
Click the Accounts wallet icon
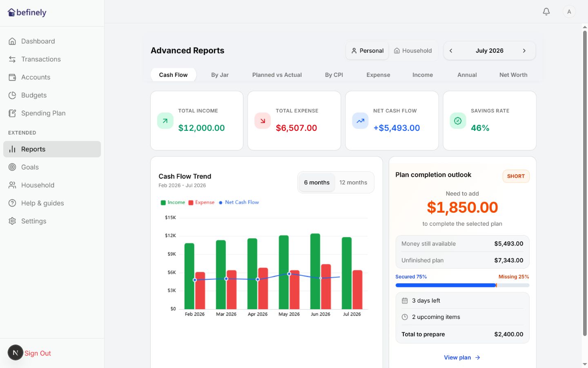[x=12, y=77]
